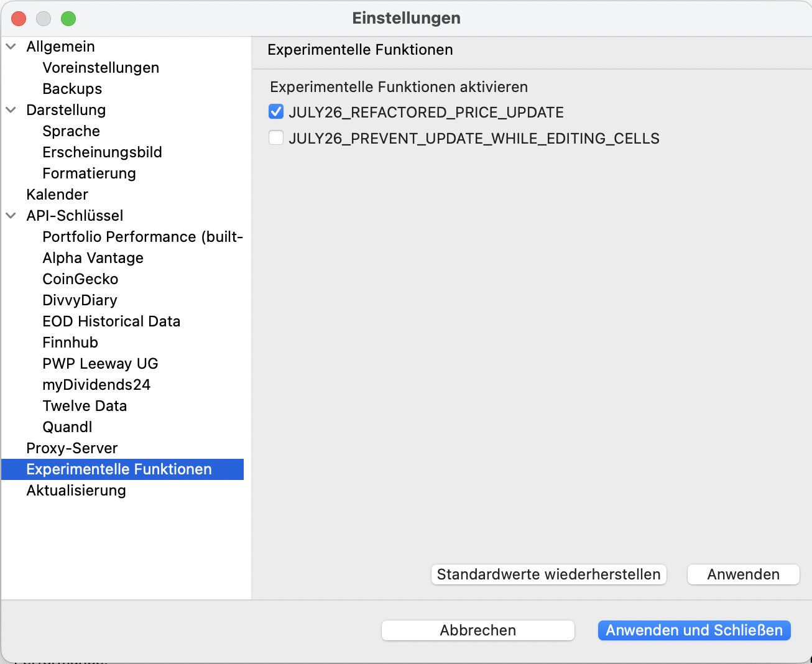Go to Erscheinungsbild settings
Viewport: 812px width, 664px height.
[x=102, y=152]
